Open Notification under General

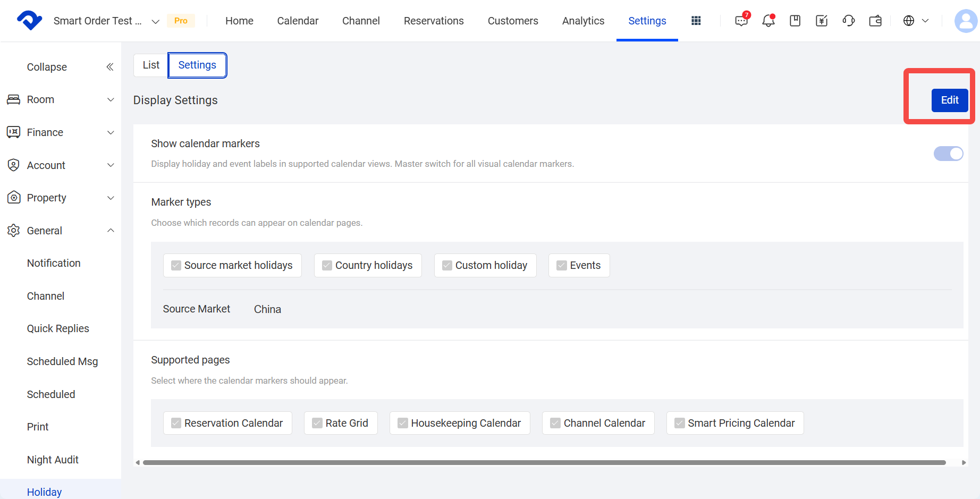click(54, 263)
